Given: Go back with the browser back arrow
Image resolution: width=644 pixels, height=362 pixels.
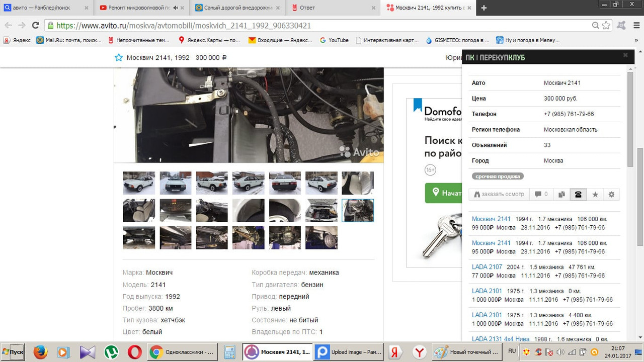Looking at the screenshot, I should 8,25.
